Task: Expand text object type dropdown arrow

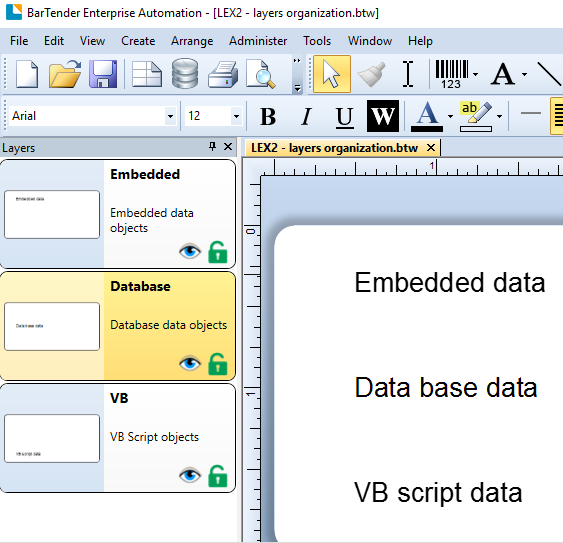Action: click(x=524, y=74)
